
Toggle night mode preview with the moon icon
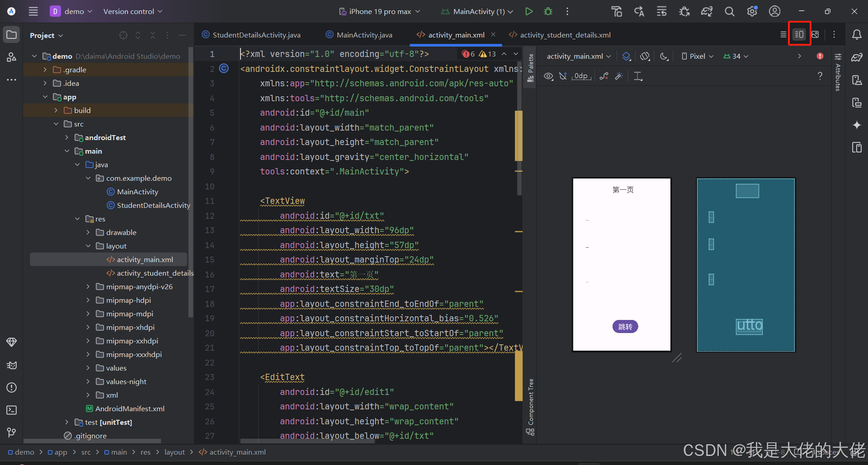[x=664, y=56]
